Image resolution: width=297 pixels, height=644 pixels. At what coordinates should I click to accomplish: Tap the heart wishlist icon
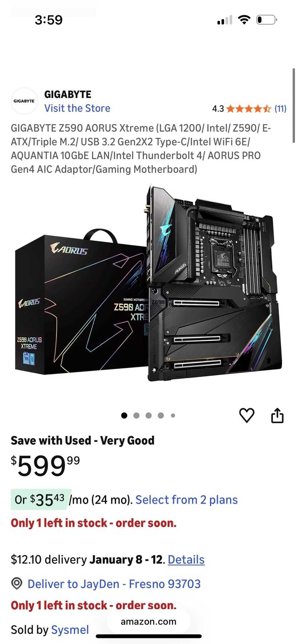pyautogui.click(x=247, y=415)
